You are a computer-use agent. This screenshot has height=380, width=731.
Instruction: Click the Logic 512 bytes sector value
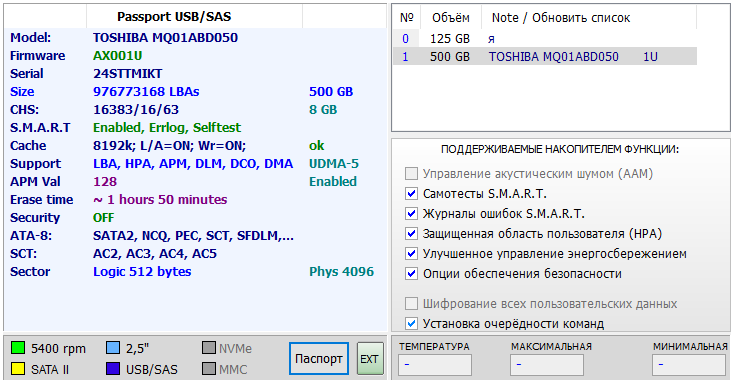point(142,272)
